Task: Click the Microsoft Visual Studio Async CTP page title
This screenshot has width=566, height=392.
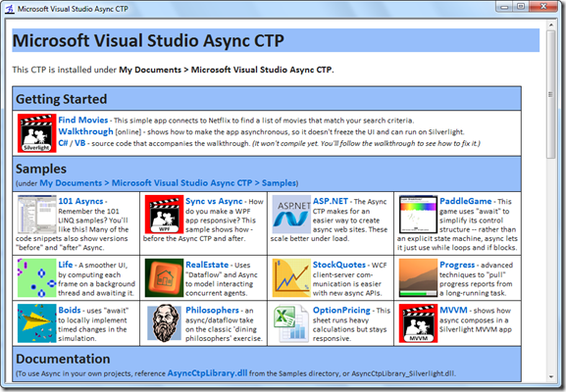Action: [x=148, y=40]
